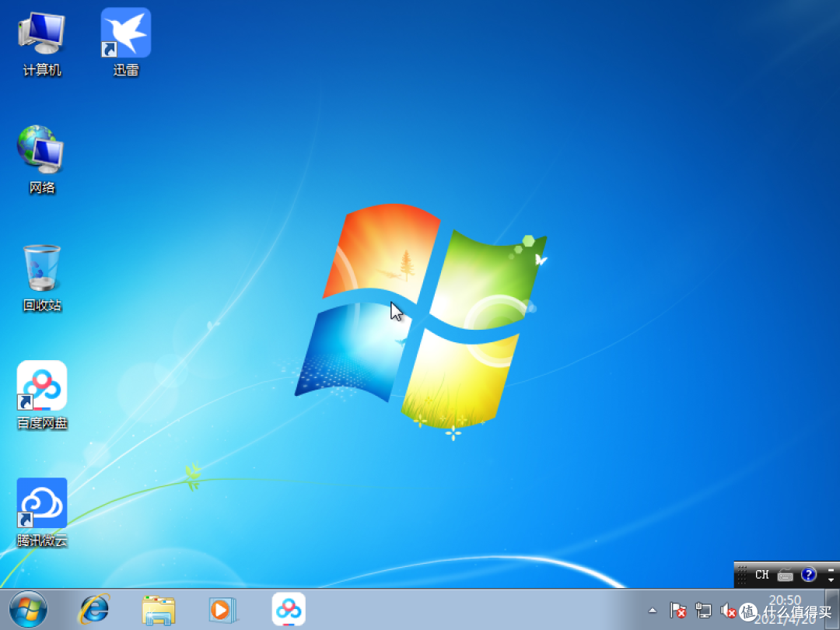Launch Windows Media Player from taskbar
The image size is (840, 630).
[222, 610]
